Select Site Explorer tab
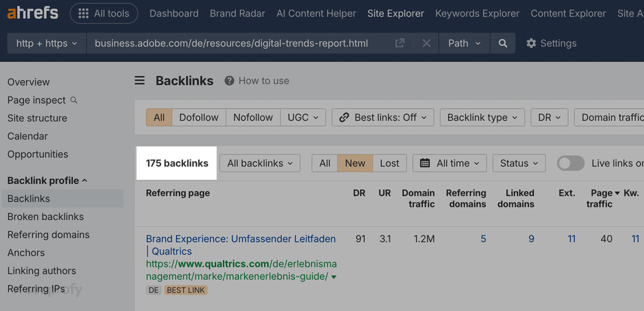This screenshot has width=644, height=311. [x=396, y=14]
